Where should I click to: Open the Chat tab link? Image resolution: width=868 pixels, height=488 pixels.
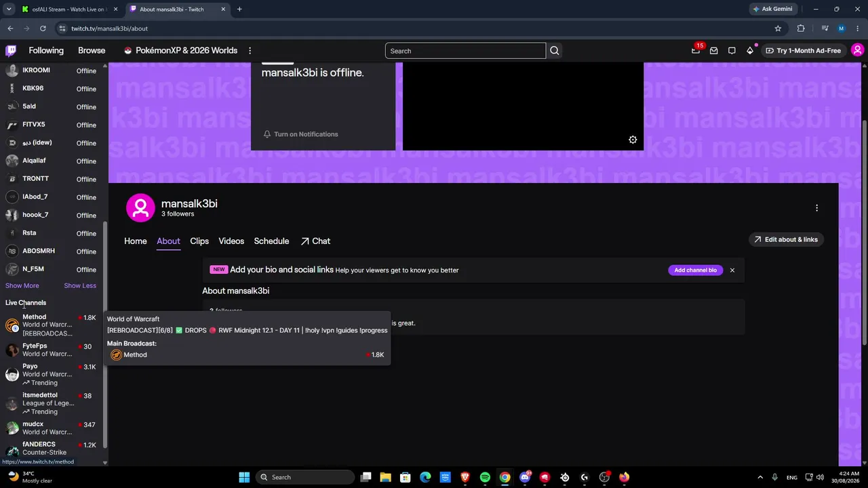(315, 241)
